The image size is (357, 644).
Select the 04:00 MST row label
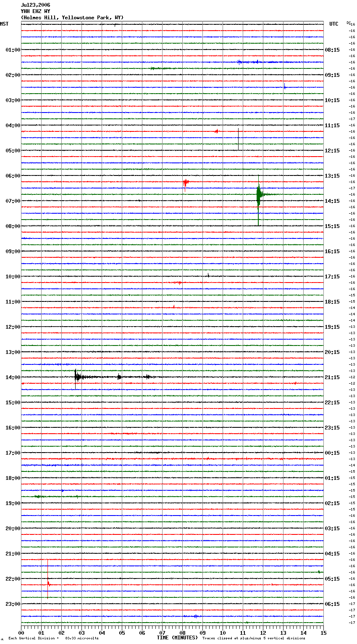pos(13,126)
